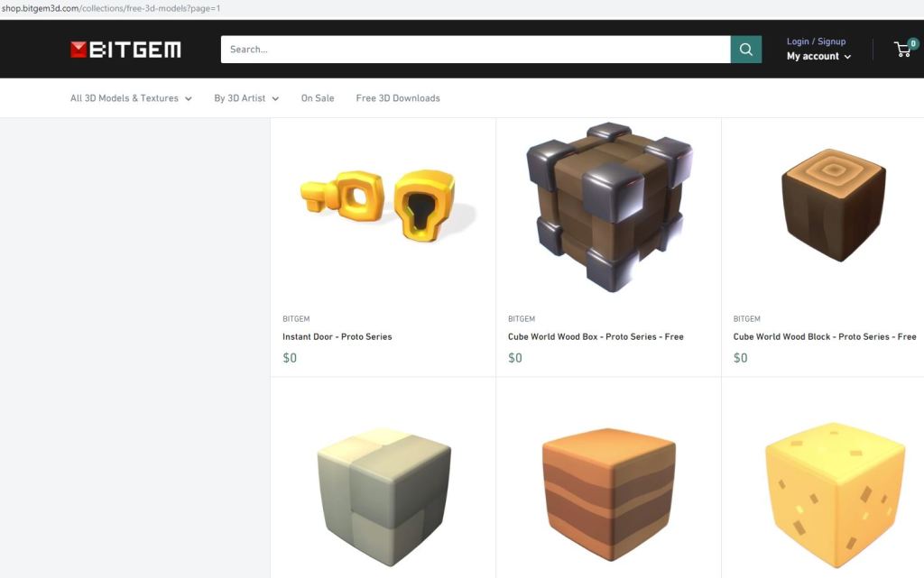Viewport: 924px width, 578px height.
Task: Expand All 3D Models & Textures menu
Action: [131, 98]
